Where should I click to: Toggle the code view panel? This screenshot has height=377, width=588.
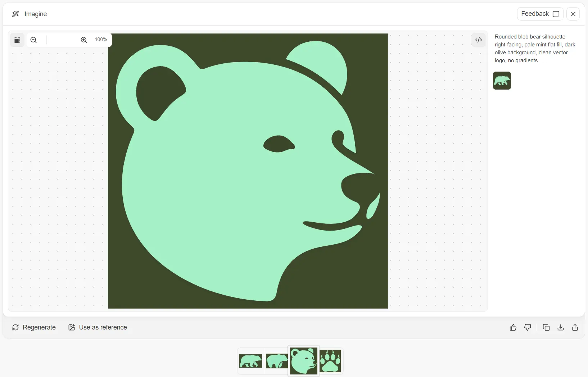(x=478, y=40)
